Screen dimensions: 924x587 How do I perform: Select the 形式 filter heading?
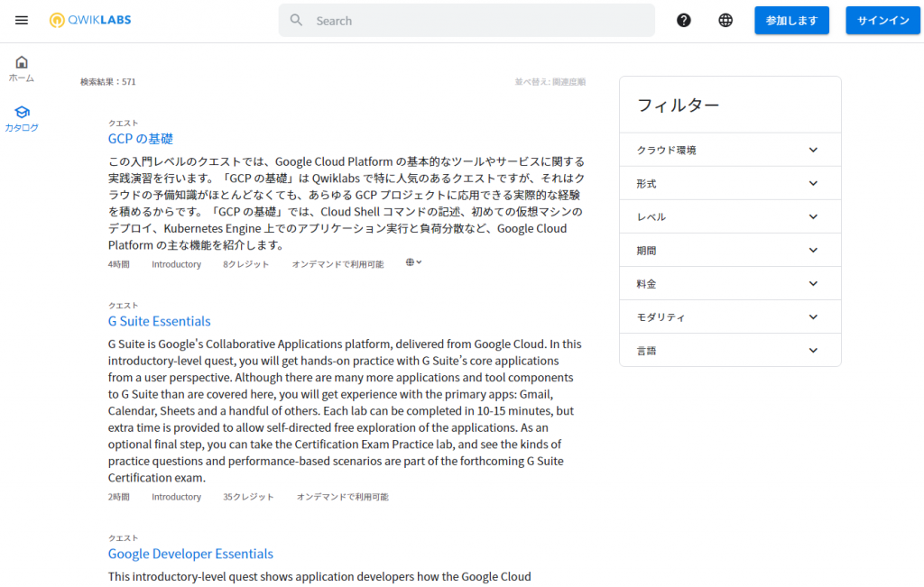tap(729, 183)
